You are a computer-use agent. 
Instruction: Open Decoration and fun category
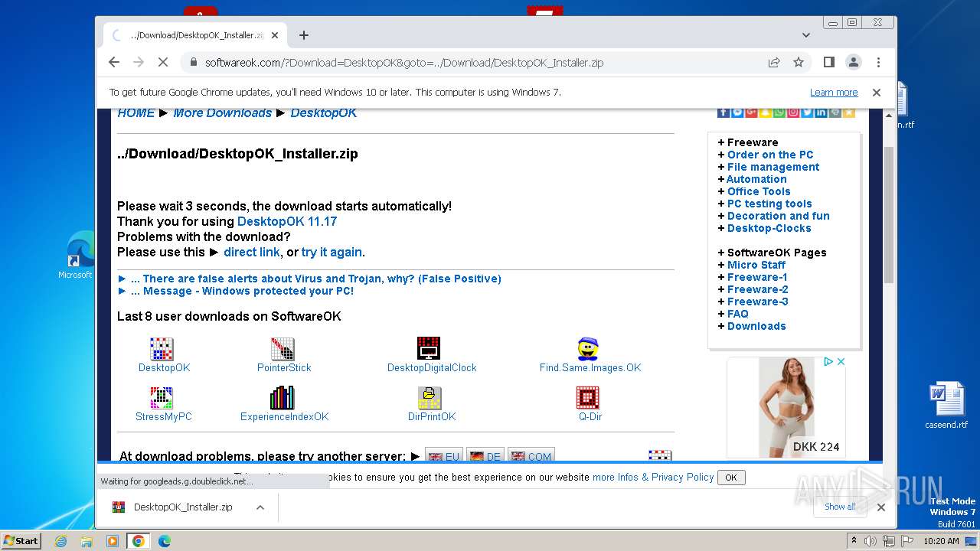click(779, 216)
